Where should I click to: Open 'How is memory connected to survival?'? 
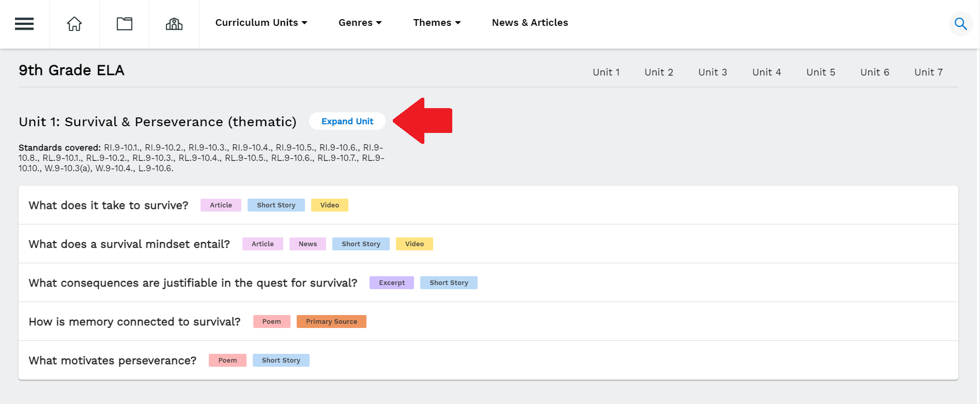click(134, 322)
